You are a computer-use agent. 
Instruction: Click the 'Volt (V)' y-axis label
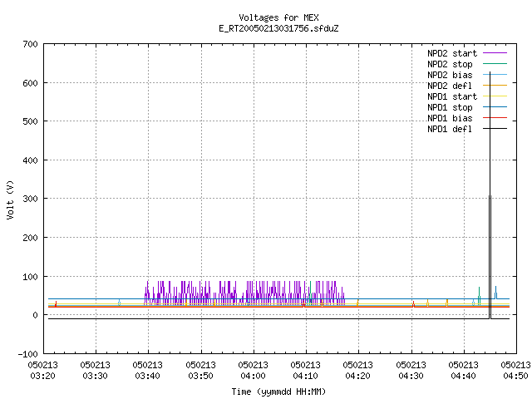(11, 199)
